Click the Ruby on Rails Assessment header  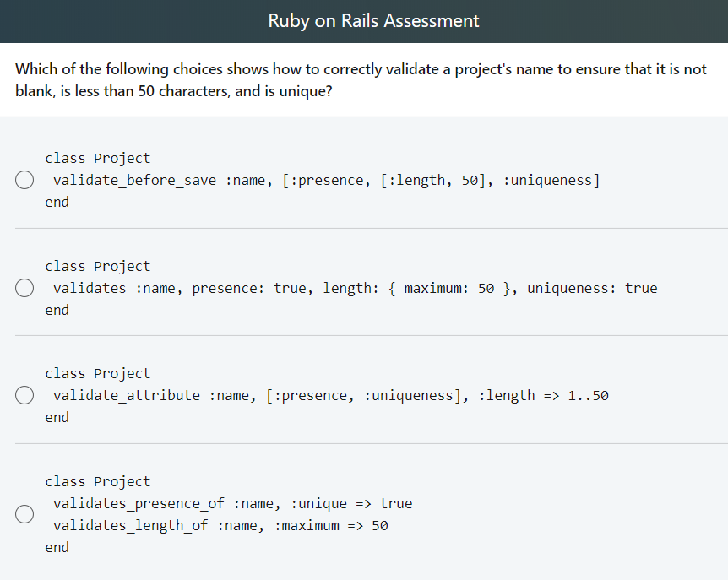tap(372, 20)
